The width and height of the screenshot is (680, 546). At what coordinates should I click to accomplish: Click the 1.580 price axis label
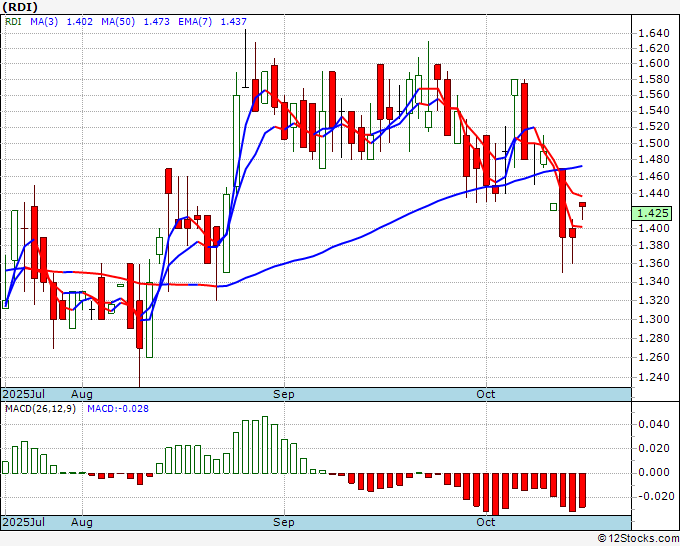[654, 79]
